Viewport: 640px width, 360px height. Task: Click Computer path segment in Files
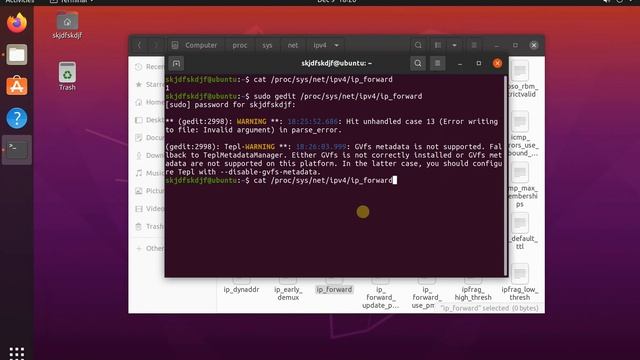(x=195, y=45)
